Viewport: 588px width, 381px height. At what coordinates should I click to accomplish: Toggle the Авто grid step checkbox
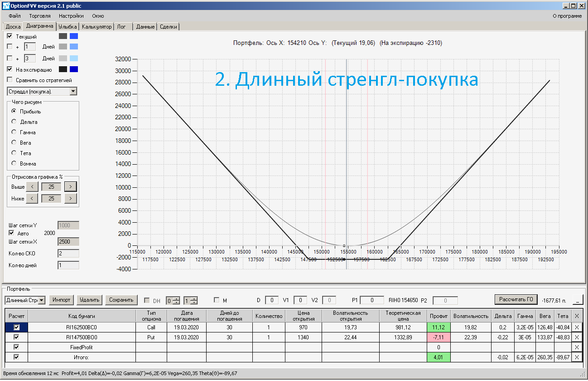click(11, 233)
